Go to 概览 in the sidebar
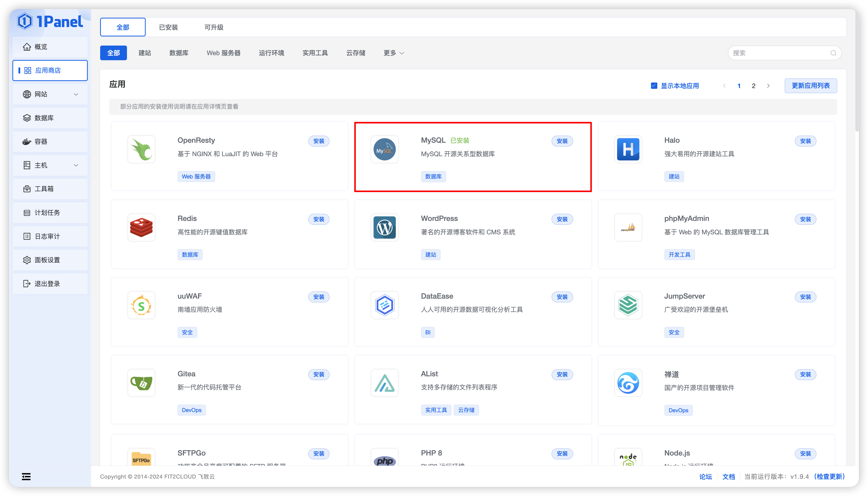Image resolution: width=868 pixels, height=496 pixels. (50, 47)
